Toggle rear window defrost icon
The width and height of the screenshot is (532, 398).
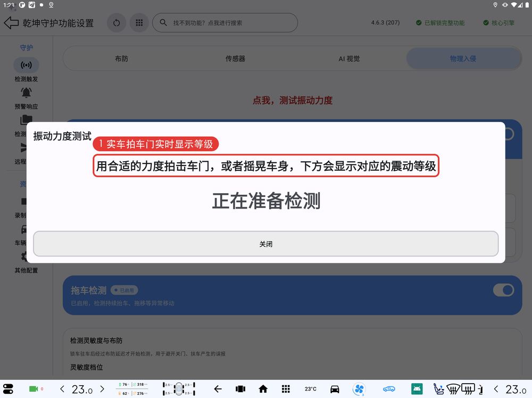pyautogui.click(x=468, y=389)
